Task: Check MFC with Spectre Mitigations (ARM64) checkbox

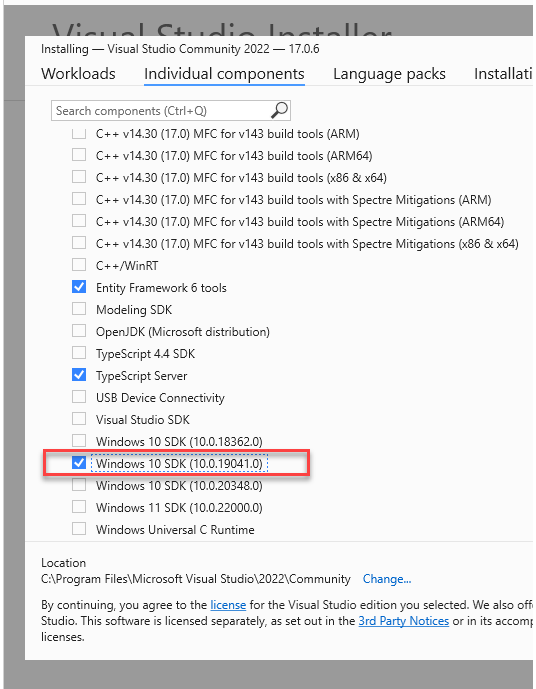Action: click(x=79, y=221)
